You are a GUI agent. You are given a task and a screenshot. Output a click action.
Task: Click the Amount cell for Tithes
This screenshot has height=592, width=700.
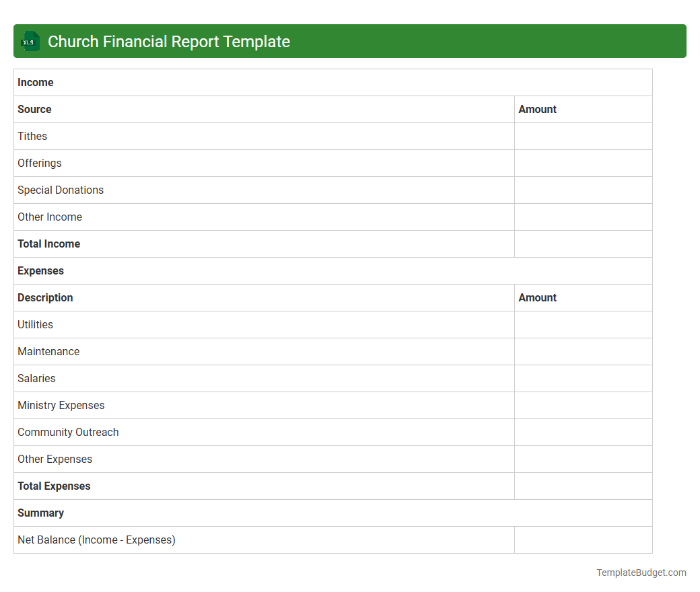583,136
